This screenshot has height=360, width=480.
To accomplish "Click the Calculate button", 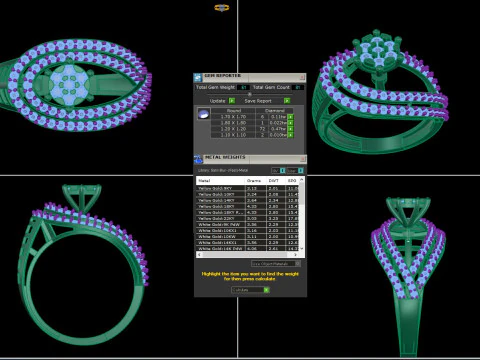I will (x=250, y=290).
